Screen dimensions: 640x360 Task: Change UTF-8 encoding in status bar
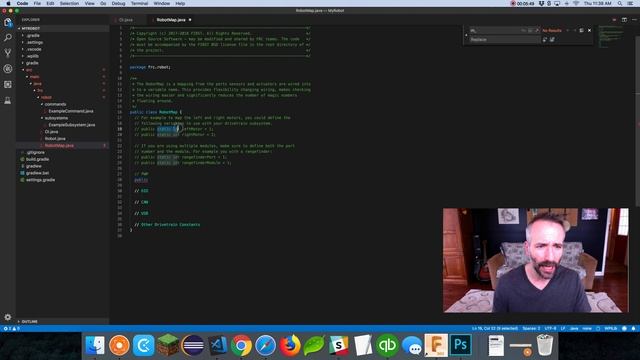(x=550, y=329)
